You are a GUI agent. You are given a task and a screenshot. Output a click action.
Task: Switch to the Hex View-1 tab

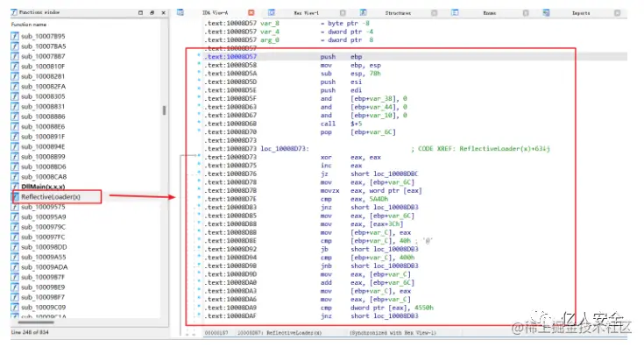tap(307, 13)
